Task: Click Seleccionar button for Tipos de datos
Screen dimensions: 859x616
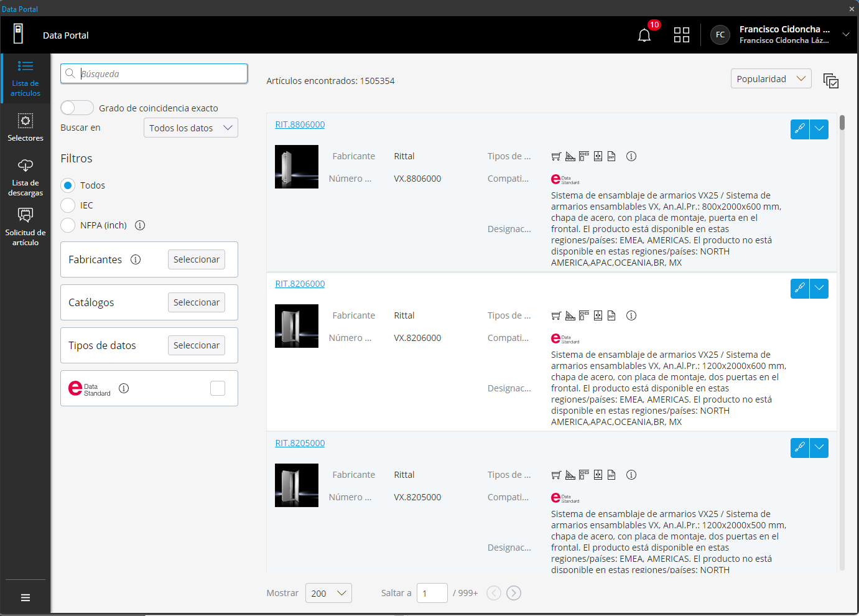Action: coord(197,345)
